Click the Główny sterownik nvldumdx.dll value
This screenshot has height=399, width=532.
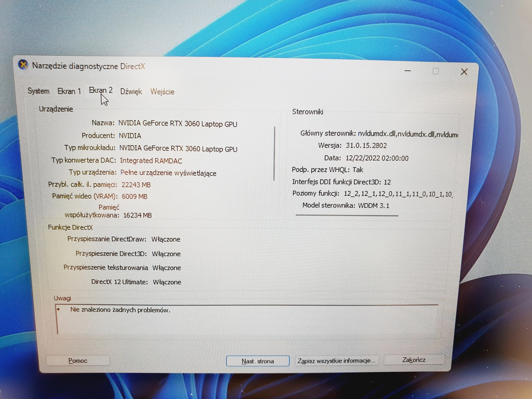(x=408, y=134)
